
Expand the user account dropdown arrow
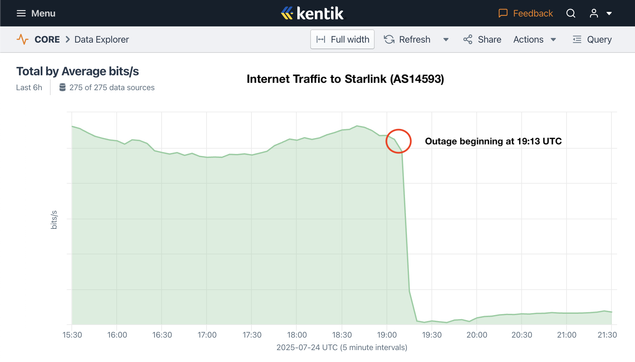click(609, 13)
